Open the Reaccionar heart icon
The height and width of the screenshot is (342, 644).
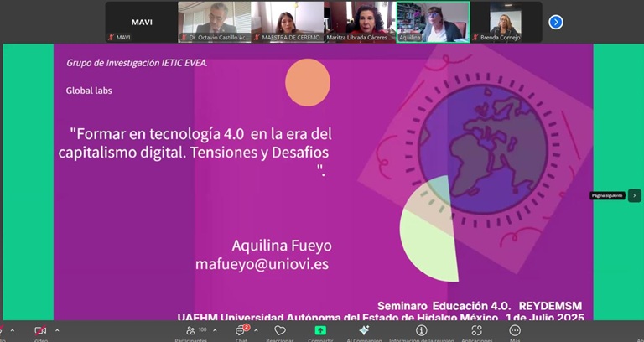coord(280,330)
